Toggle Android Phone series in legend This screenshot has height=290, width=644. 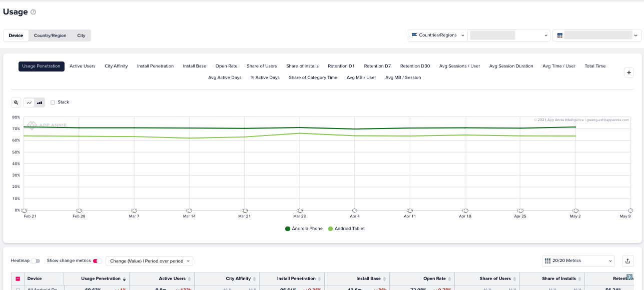click(x=304, y=228)
